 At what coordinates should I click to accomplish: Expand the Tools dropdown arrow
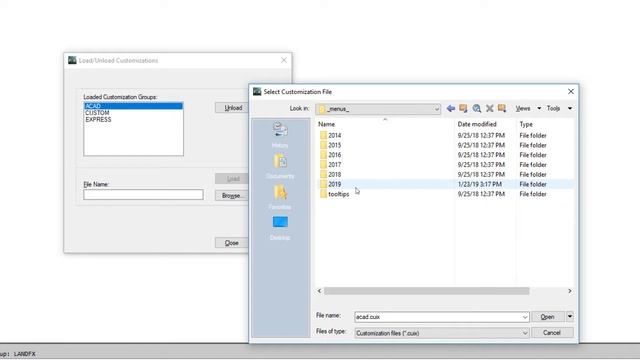coord(570,109)
